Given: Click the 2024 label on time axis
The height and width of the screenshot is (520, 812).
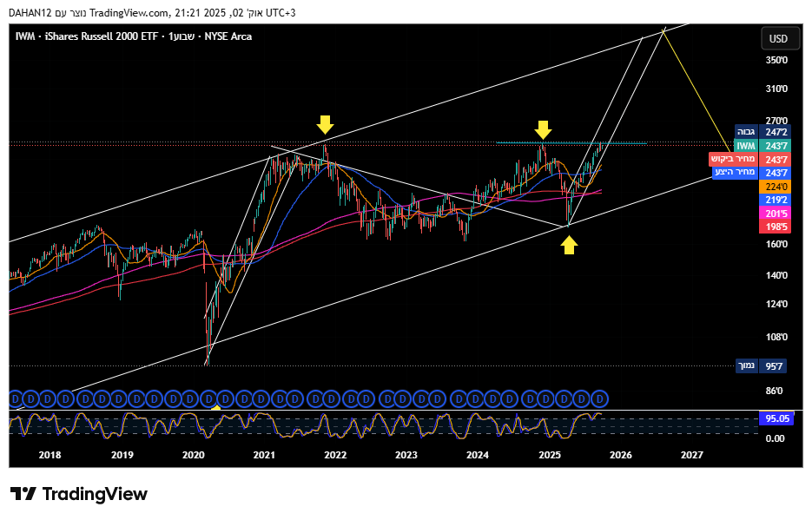Looking at the screenshot, I should [478, 455].
